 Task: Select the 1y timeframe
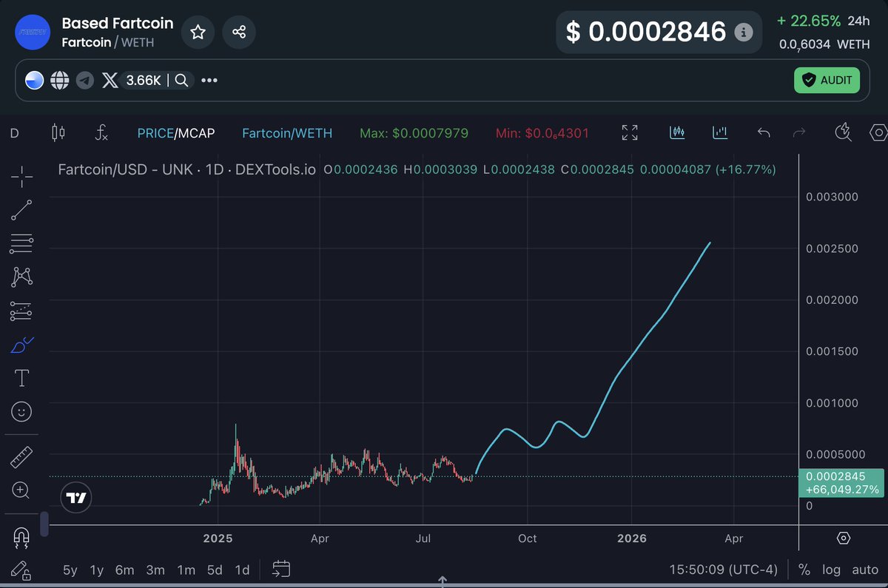point(95,570)
